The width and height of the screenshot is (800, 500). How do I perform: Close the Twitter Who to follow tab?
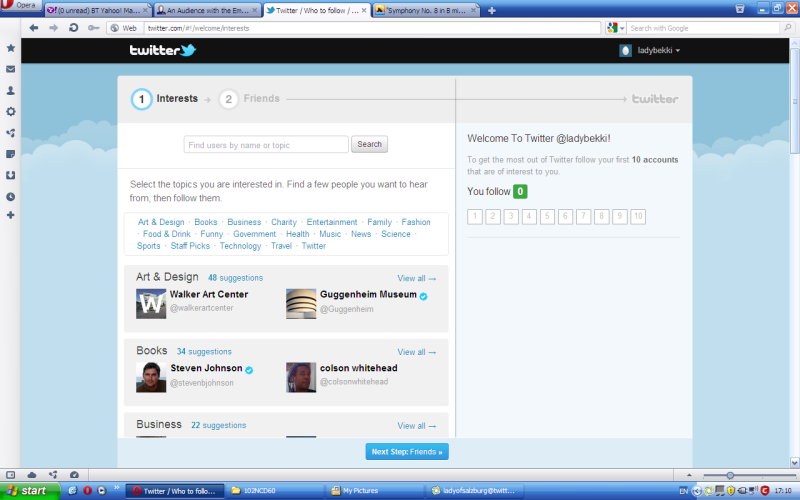click(364, 10)
